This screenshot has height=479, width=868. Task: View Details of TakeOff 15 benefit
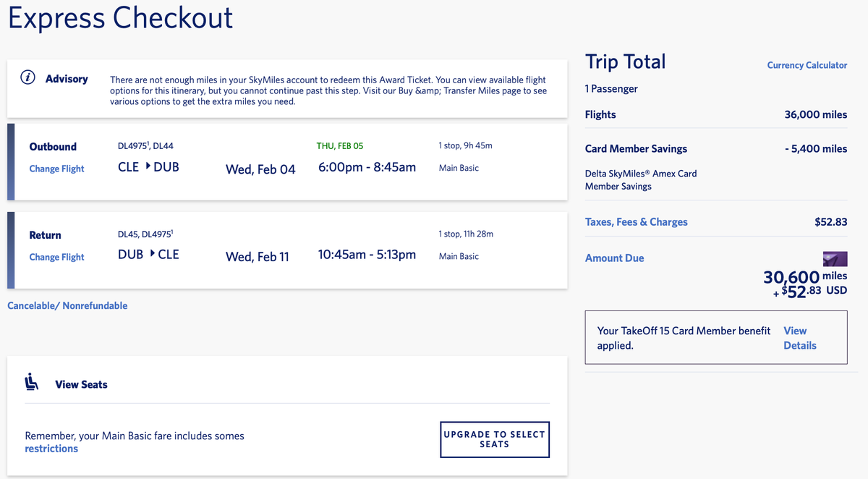coord(799,338)
